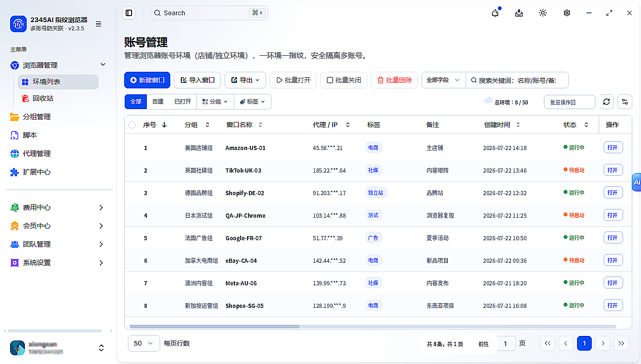641x364 pixels.
Task: Click the go-to page number field
Action: coord(505,343)
